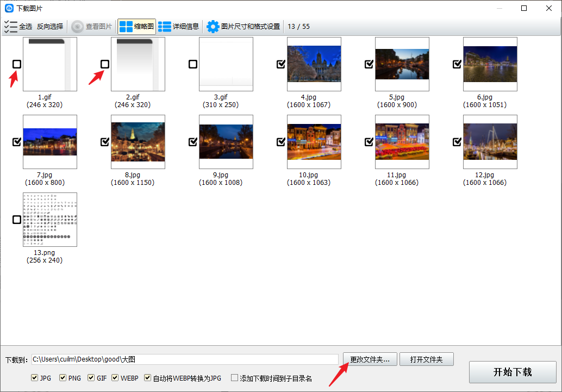Screen dimensions: 562x392
Task: Select the 1.gif thumbnail
Action: pyautogui.click(x=50, y=64)
